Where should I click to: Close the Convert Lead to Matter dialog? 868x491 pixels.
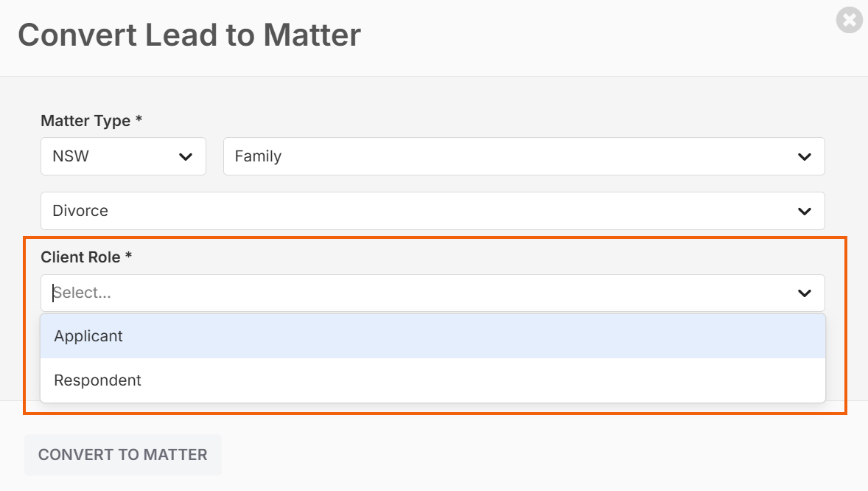click(x=849, y=20)
